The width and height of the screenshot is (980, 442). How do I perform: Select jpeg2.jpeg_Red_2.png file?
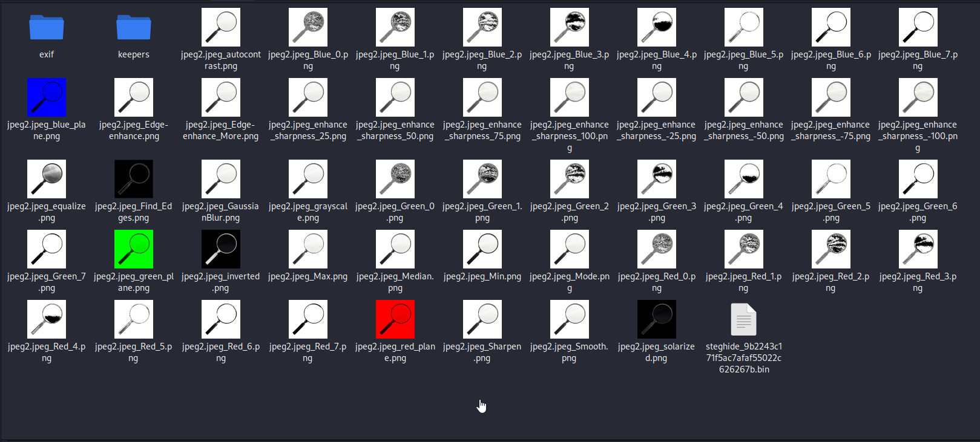[831, 249]
